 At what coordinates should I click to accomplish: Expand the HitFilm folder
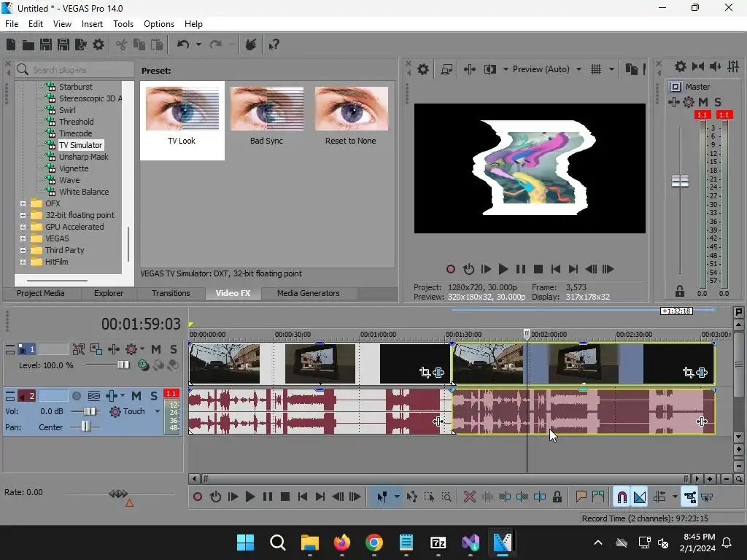pyautogui.click(x=23, y=262)
